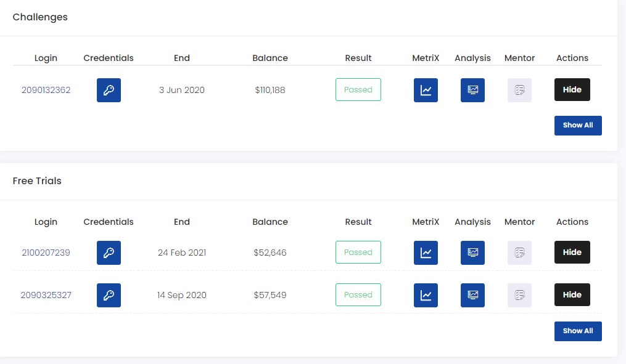Open MetriX chart for trial 2090325327

[x=426, y=295]
